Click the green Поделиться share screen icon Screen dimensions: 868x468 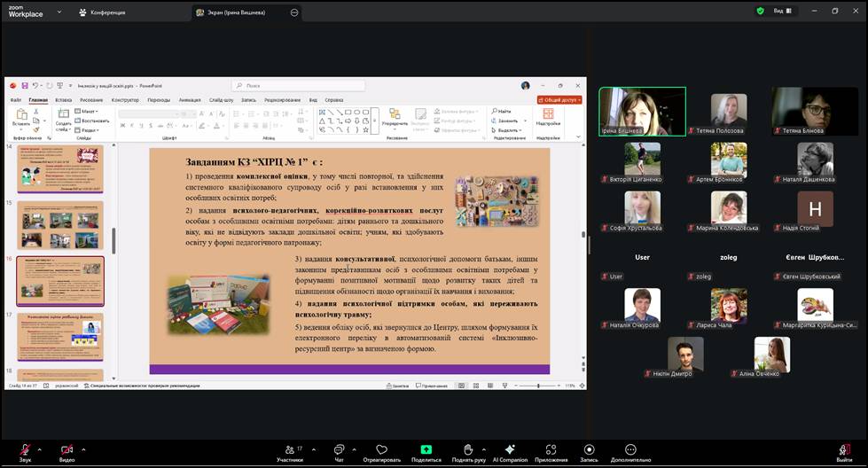pos(426,450)
